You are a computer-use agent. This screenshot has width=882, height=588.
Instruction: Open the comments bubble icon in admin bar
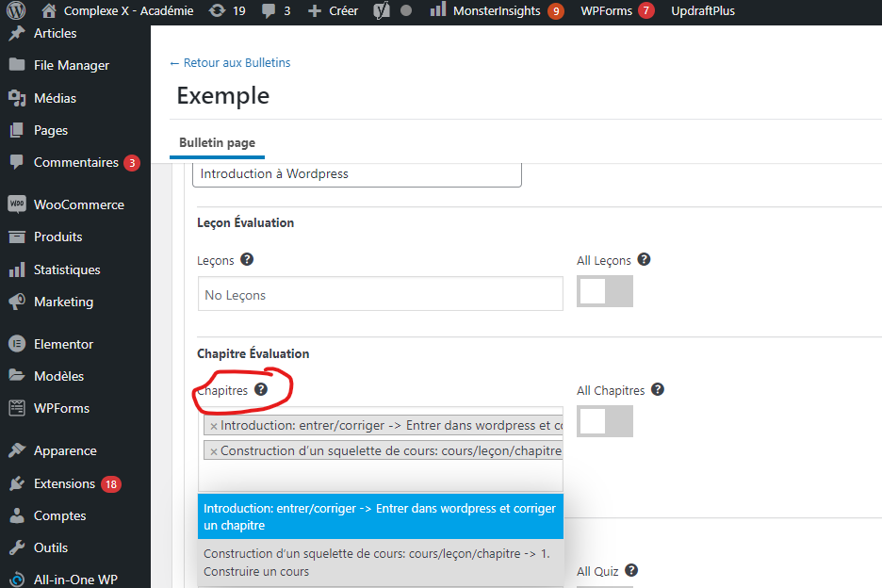point(268,11)
